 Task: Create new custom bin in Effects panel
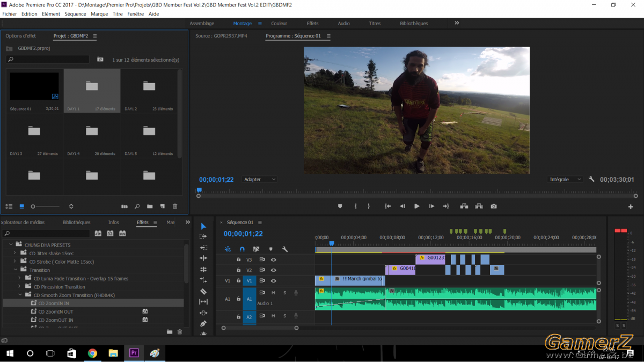(x=170, y=332)
